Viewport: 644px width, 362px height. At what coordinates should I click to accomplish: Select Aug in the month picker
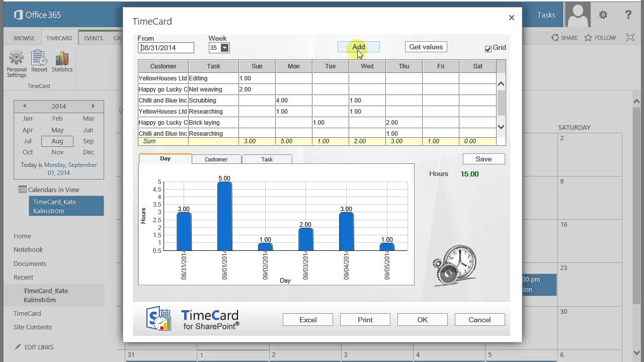pyautogui.click(x=57, y=141)
